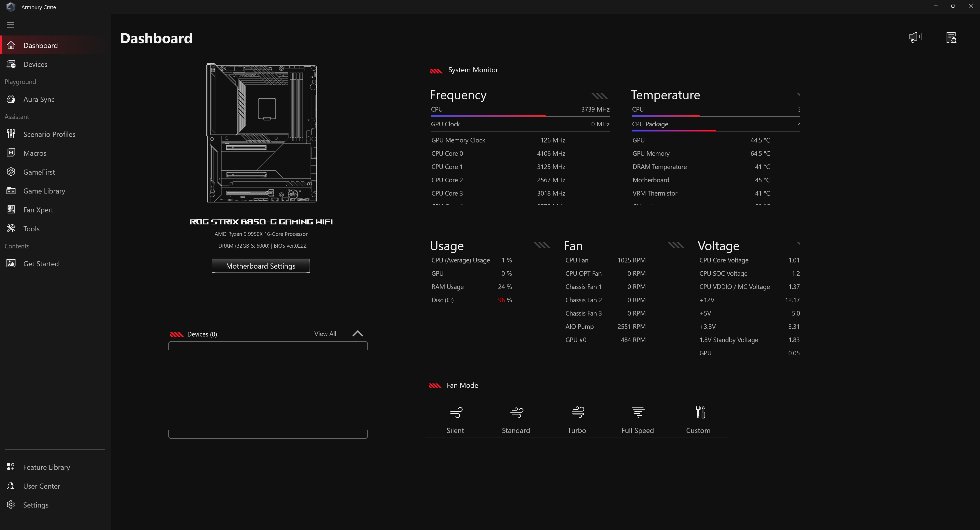Open Fan Xpert menu label
Viewport: 980px width, 530px height.
[x=39, y=210]
